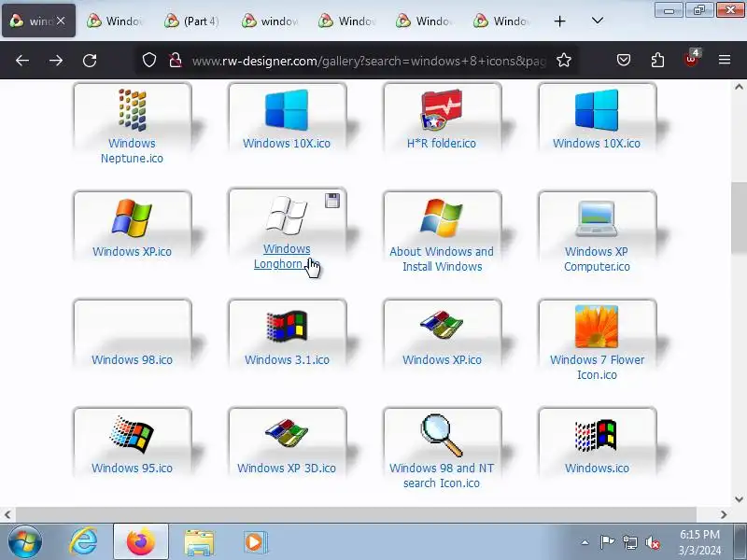Open the 'Windows XP Computer.ico' link
The image size is (747, 560).
597,259
